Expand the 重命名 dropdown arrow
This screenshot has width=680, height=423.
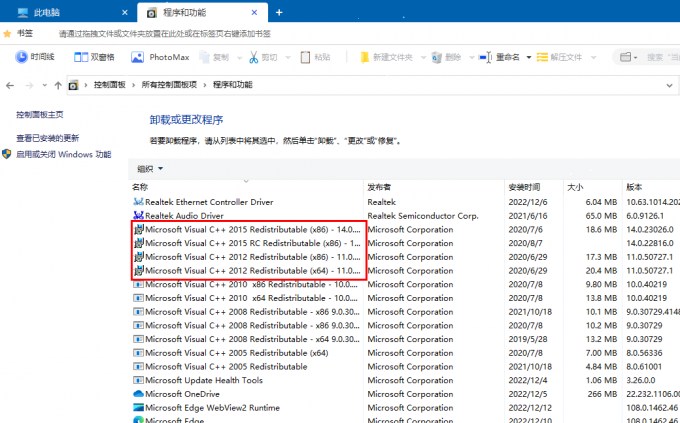point(529,57)
